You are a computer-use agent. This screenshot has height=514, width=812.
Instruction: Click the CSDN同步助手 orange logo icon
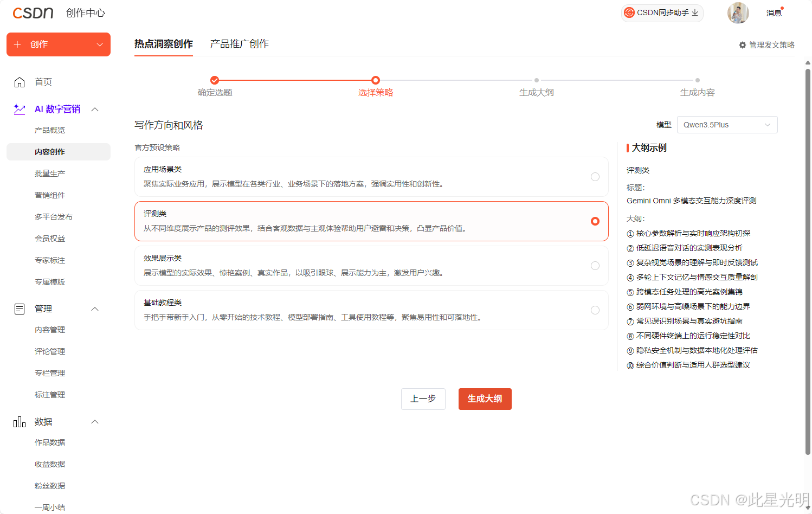tap(629, 12)
